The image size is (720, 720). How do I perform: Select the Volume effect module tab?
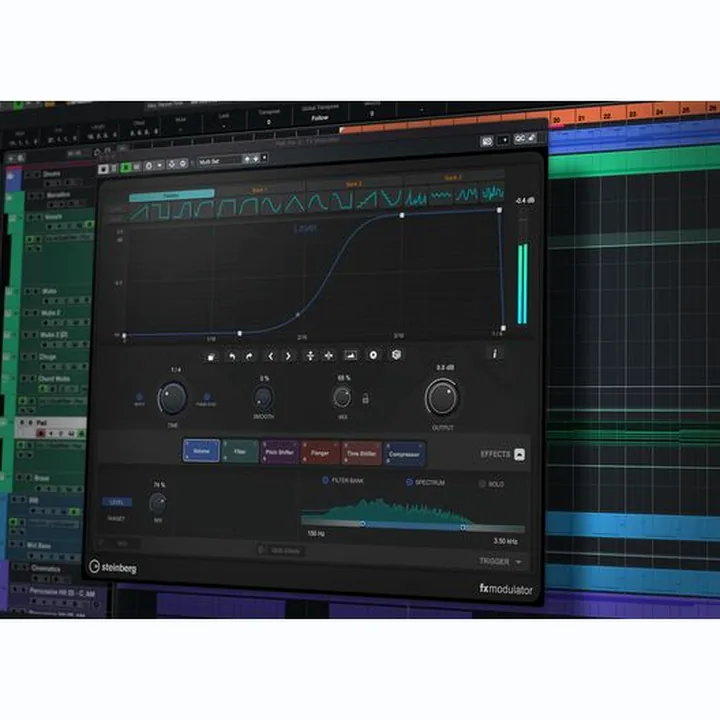click(201, 451)
